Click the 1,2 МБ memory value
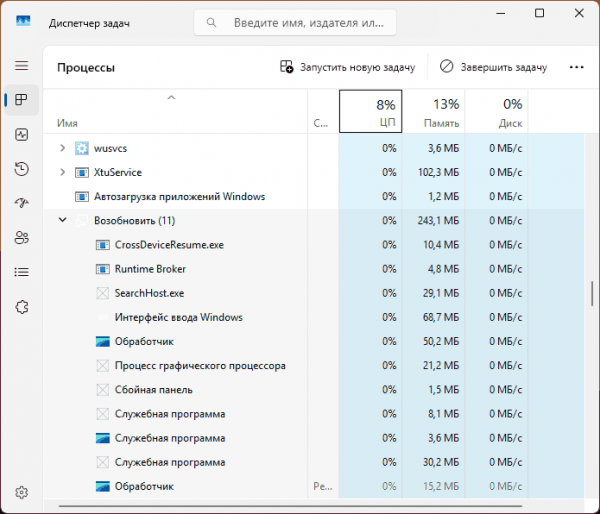Image resolution: width=600 pixels, height=514 pixels. tap(443, 197)
